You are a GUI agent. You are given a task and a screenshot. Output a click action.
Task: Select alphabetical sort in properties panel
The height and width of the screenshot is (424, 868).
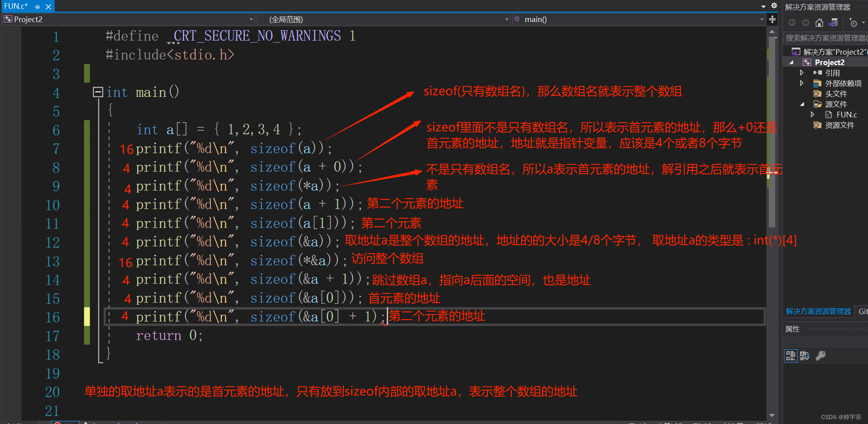click(x=805, y=356)
